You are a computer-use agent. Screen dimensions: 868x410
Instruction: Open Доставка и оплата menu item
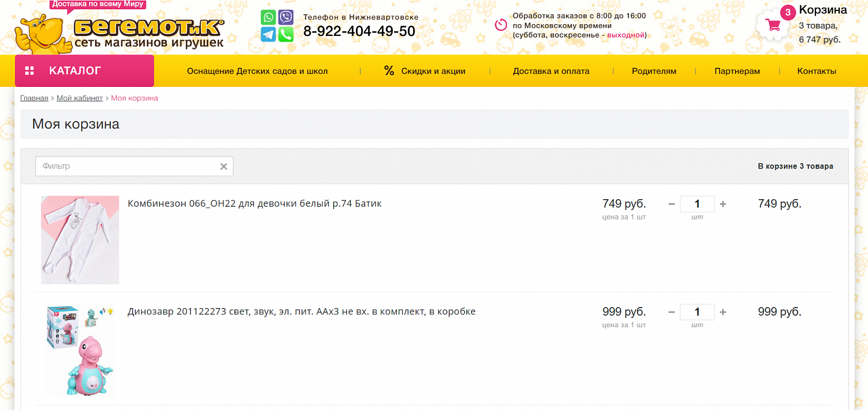[x=551, y=71]
